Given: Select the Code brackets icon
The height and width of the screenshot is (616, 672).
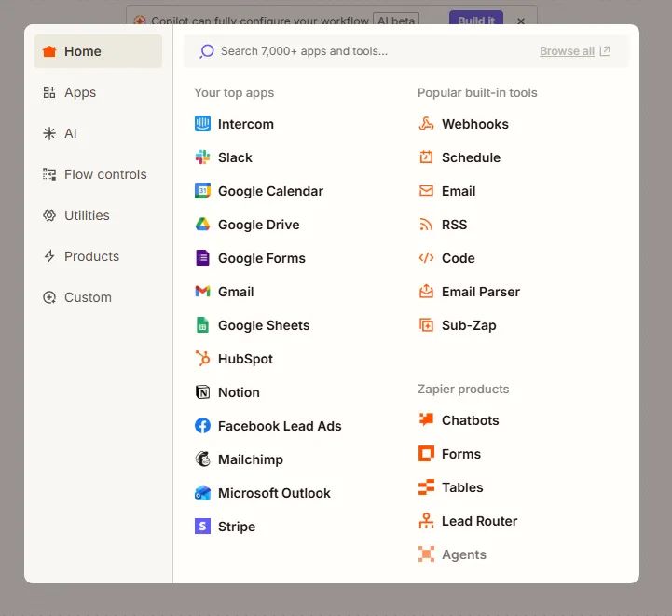Looking at the screenshot, I should click(x=426, y=258).
